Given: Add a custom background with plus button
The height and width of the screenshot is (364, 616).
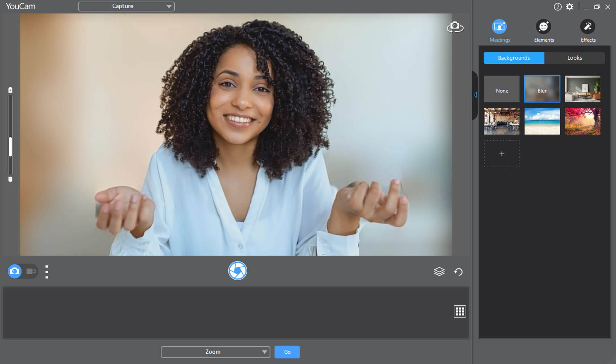Looking at the screenshot, I should coord(502,154).
